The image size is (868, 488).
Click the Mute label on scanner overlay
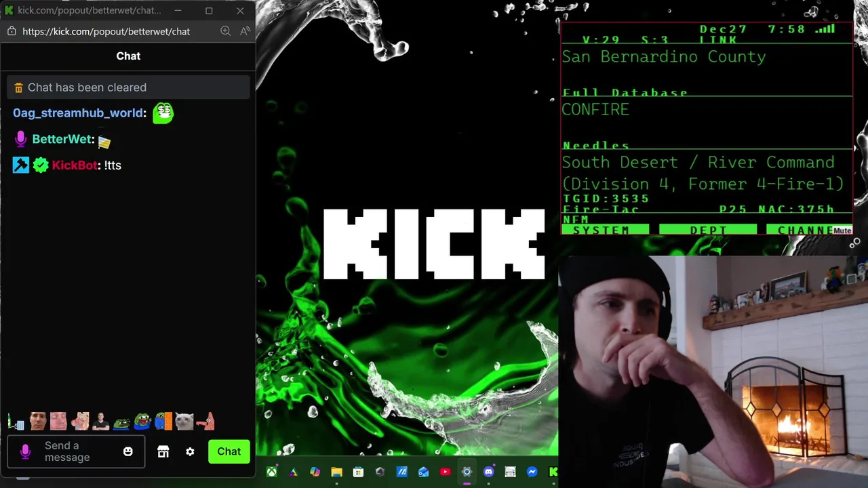coord(842,230)
